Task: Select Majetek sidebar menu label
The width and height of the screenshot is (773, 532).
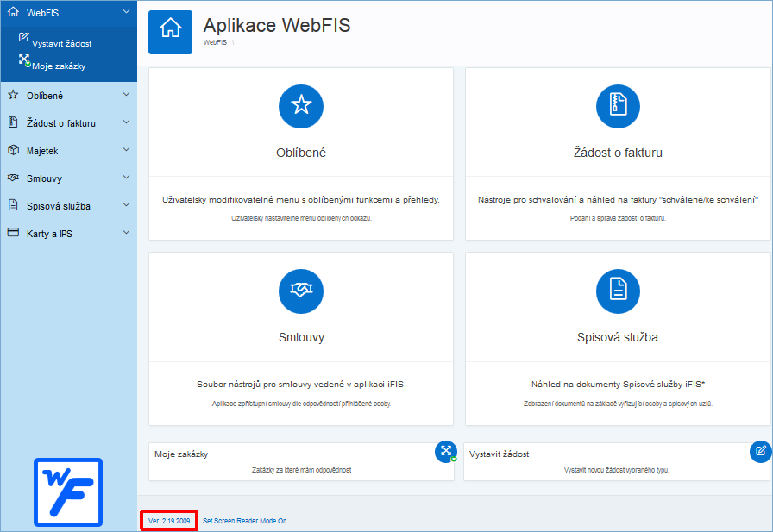Action: point(42,151)
